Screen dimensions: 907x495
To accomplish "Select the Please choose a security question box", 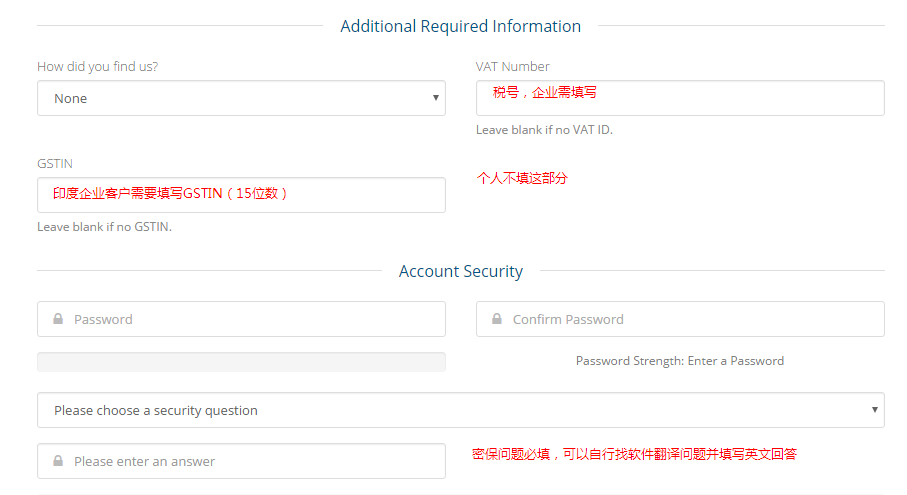I will (x=461, y=410).
